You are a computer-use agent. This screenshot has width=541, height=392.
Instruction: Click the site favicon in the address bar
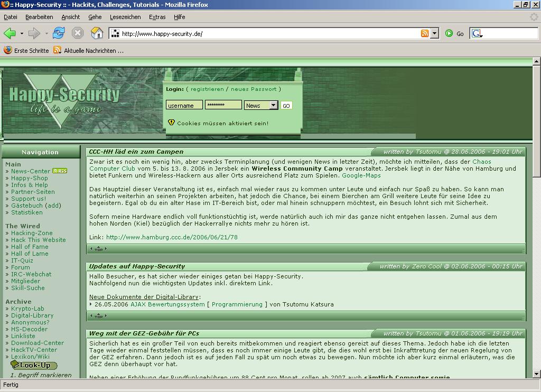pos(115,33)
